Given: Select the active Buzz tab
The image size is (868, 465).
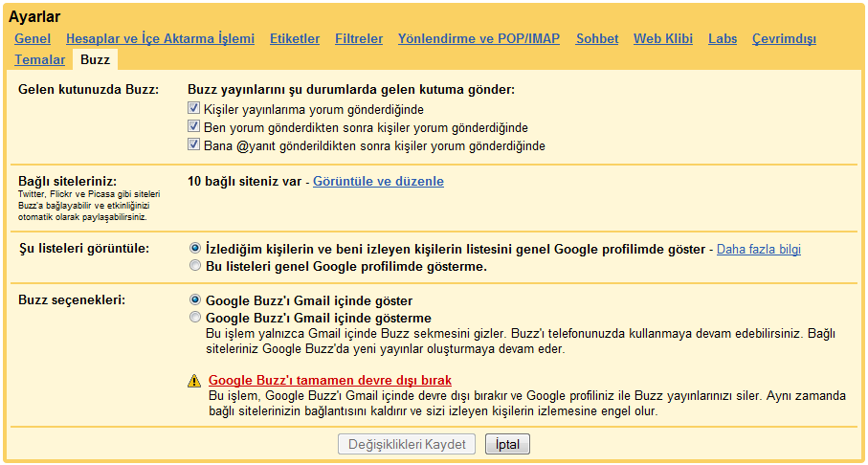Looking at the screenshot, I should click(x=95, y=59).
